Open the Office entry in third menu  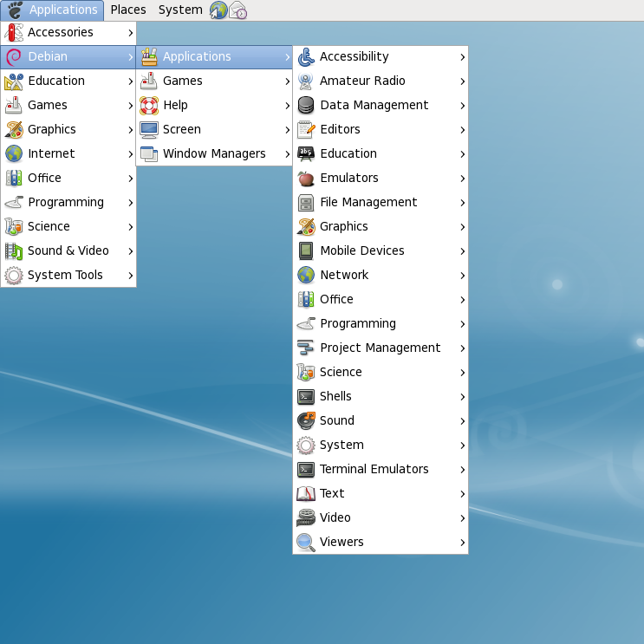381,299
